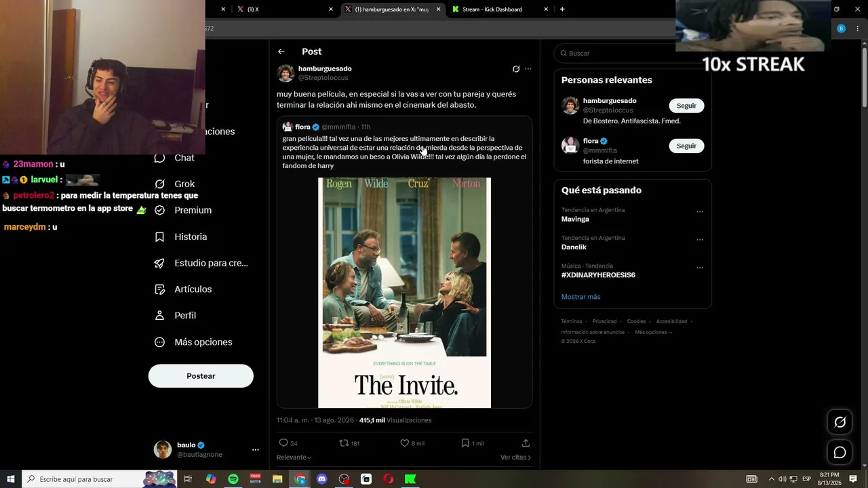Click hamburguesado's avatar on the post

[x=285, y=73]
